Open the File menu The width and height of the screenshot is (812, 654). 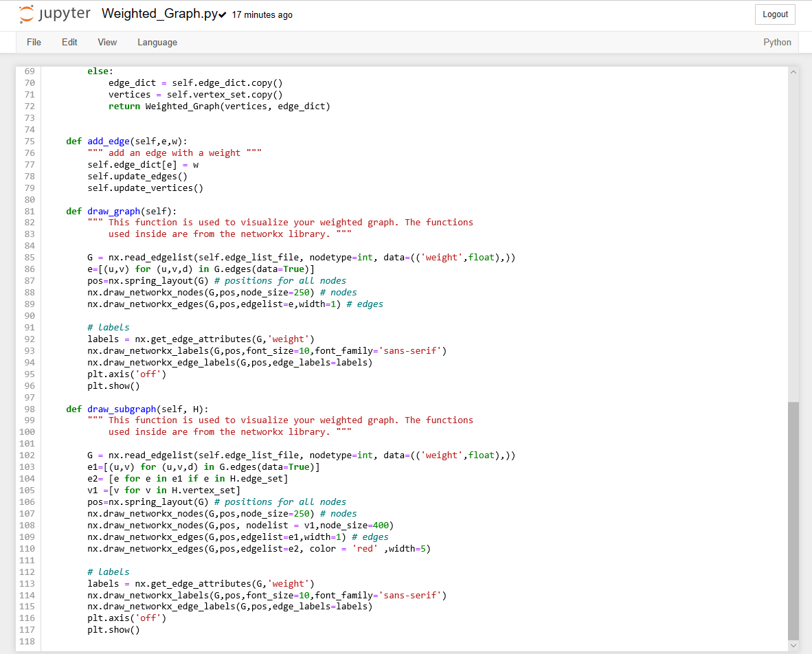(x=34, y=43)
